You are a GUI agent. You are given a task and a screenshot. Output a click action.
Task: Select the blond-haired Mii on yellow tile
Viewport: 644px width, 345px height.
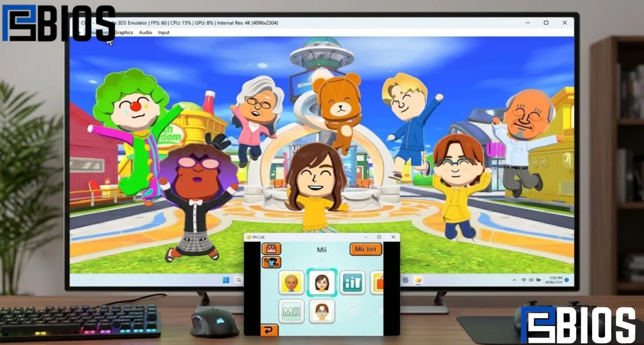[x=291, y=283]
